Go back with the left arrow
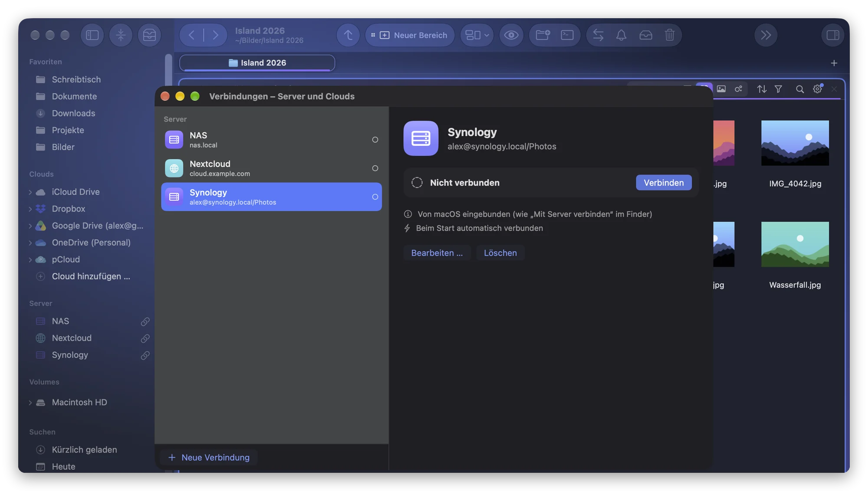 pyautogui.click(x=191, y=35)
